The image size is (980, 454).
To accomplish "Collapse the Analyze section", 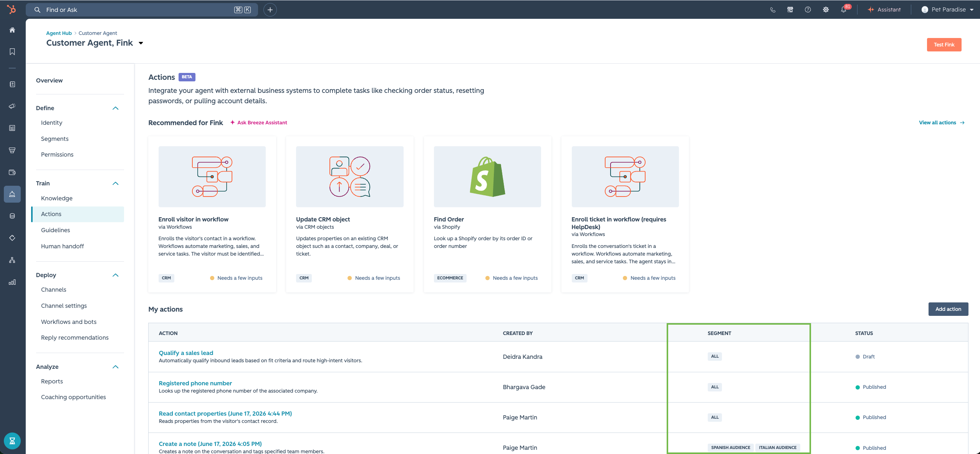I will pyautogui.click(x=116, y=367).
